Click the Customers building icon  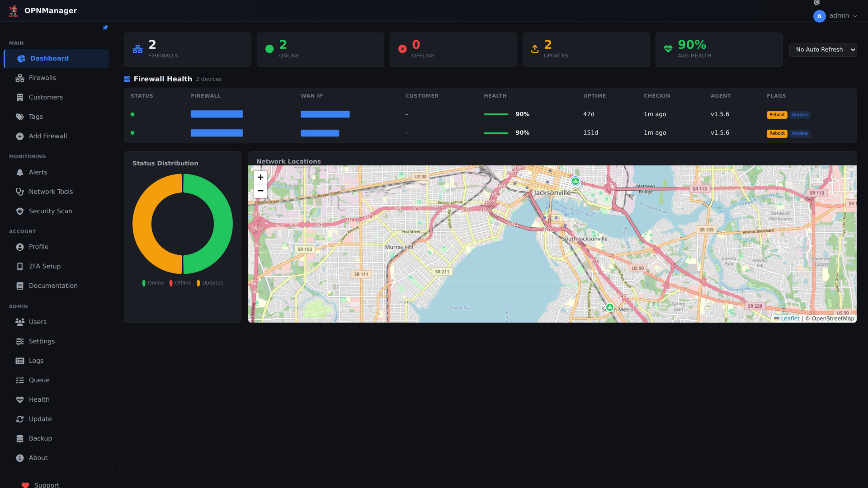tap(20, 98)
